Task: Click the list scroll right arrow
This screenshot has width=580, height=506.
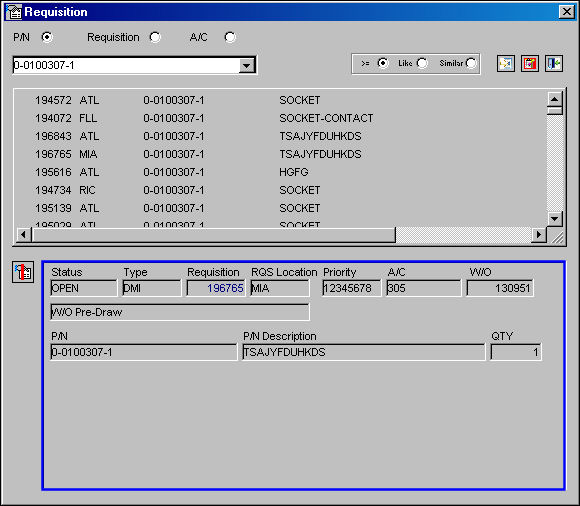Action: (x=539, y=235)
